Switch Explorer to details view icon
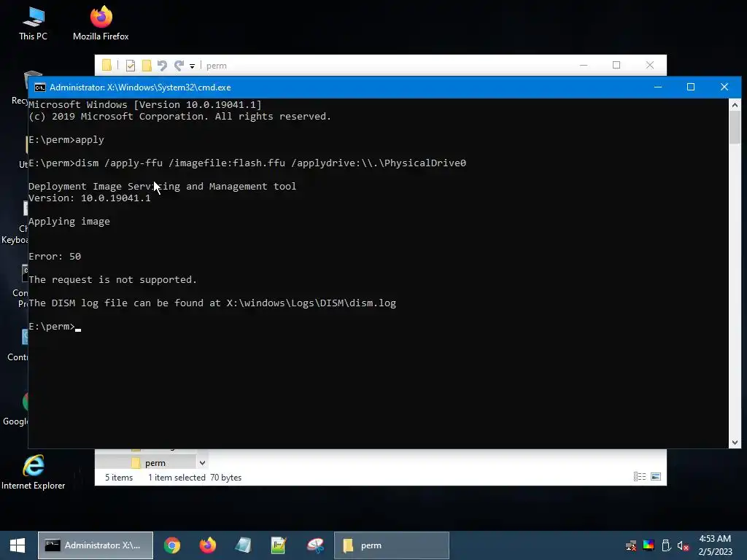This screenshot has width=747, height=560. tap(639, 477)
